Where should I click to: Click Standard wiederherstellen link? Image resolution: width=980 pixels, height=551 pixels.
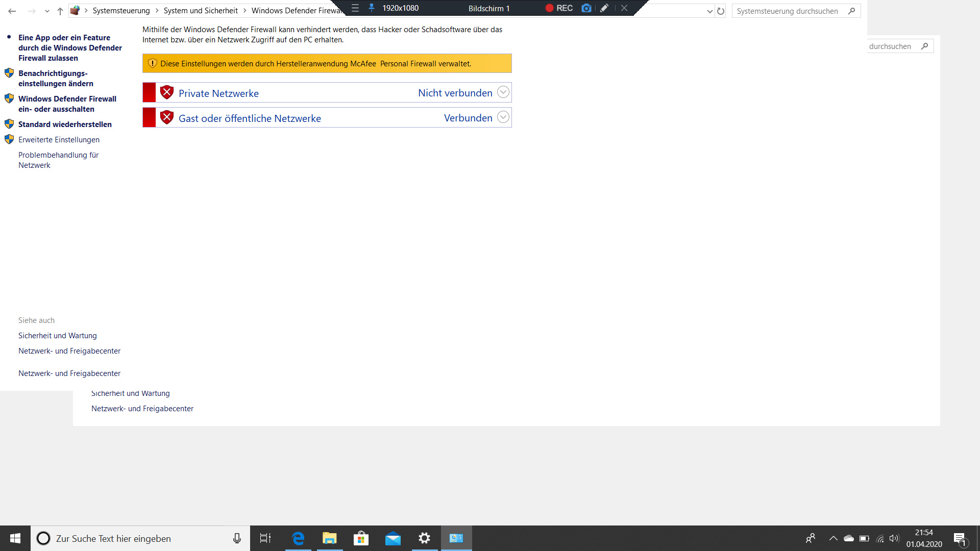(65, 124)
